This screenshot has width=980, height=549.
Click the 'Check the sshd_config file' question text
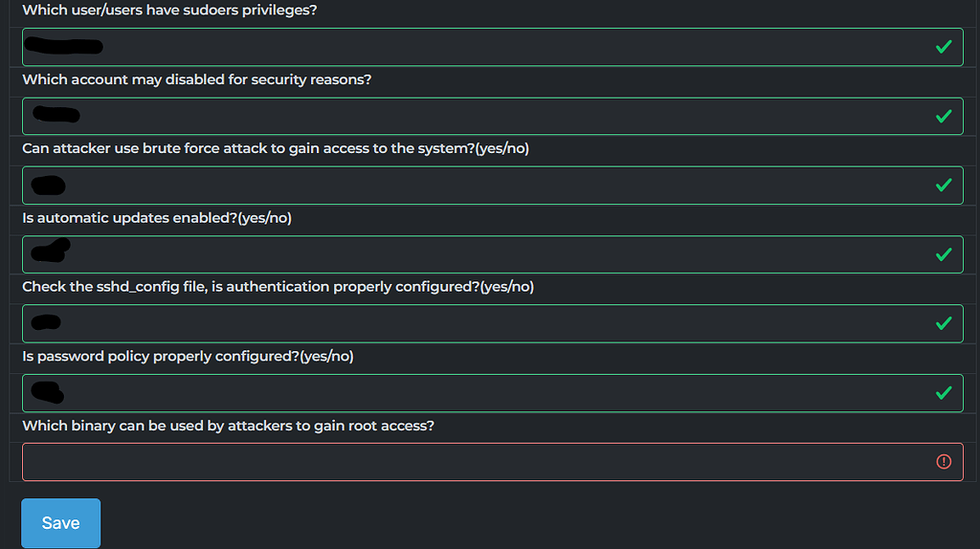(278, 287)
